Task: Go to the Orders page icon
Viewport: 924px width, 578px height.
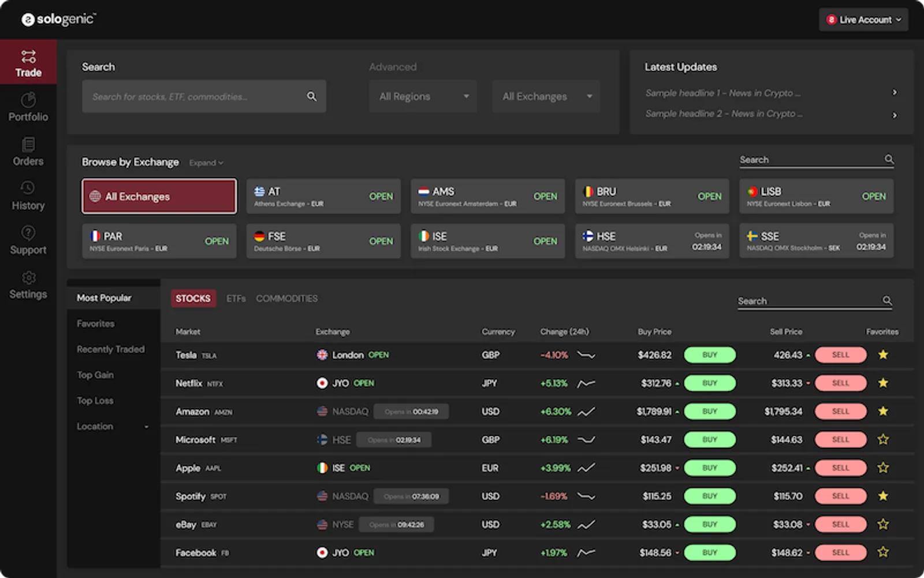Action: [28, 144]
